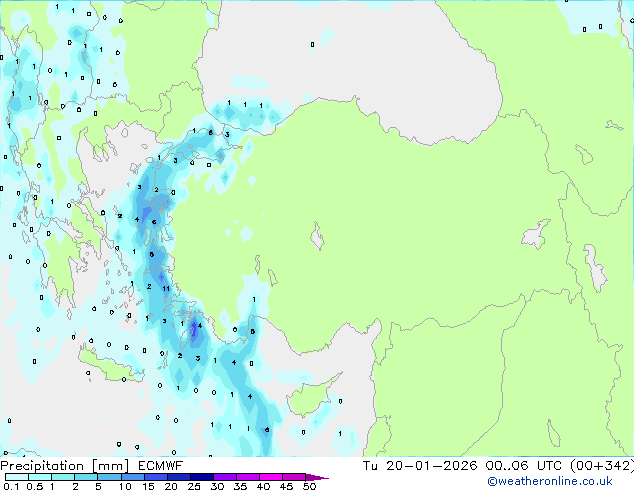The image size is (634, 490).
Task: Click the 'Tu 20-01-2026' date text
Action: tap(420, 466)
